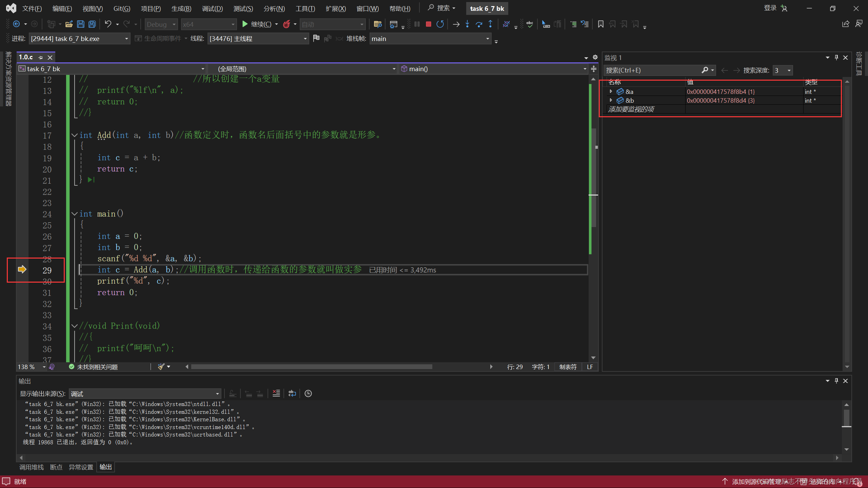Click the Step Into icon
868x488 pixels.
pyautogui.click(x=467, y=24)
